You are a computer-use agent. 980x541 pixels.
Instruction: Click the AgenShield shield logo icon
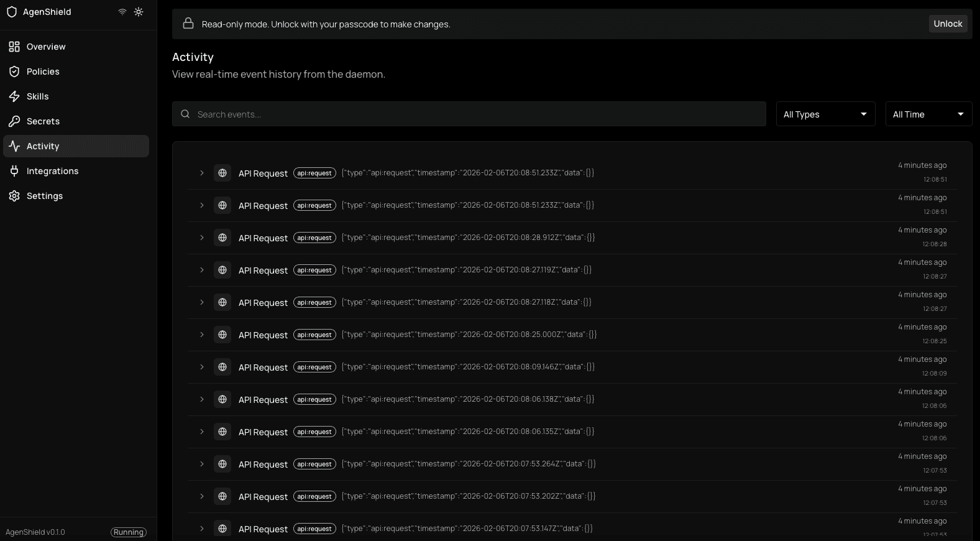pos(12,12)
